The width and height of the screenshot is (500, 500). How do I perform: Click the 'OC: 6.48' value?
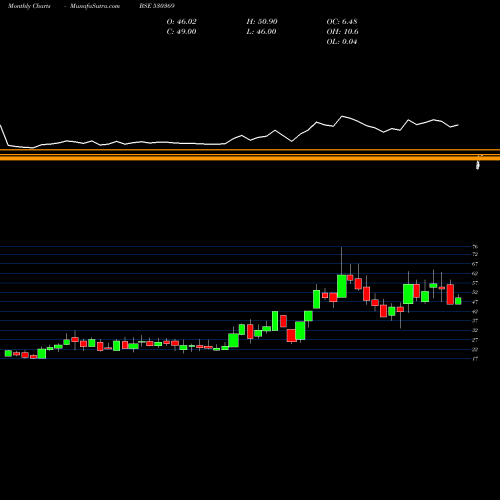pos(342,22)
